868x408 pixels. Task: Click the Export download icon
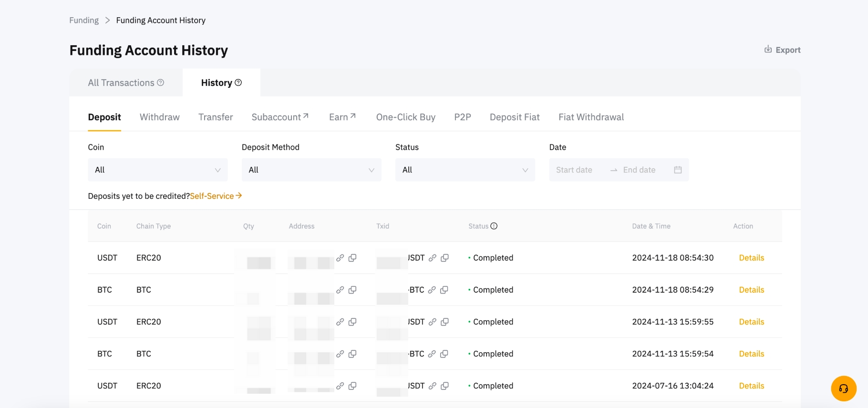[x=768, y=50]
